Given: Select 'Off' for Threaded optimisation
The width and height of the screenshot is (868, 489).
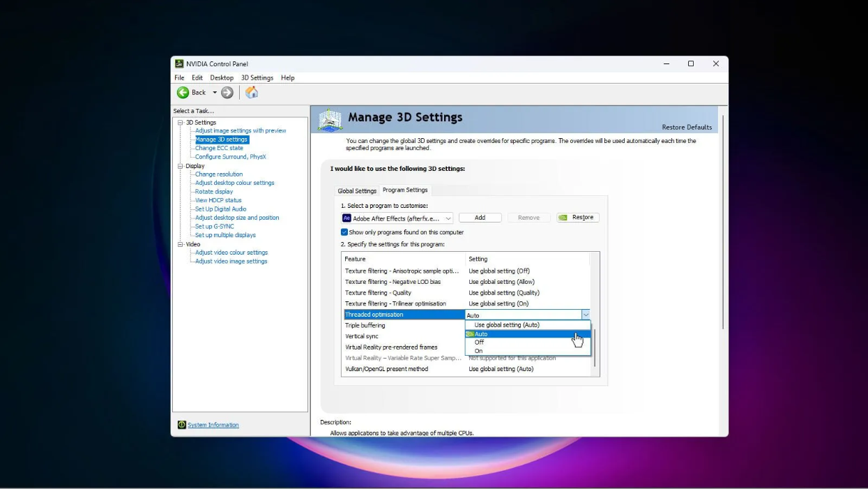Looking at the screenshot, I should click(x=479, y=343).
